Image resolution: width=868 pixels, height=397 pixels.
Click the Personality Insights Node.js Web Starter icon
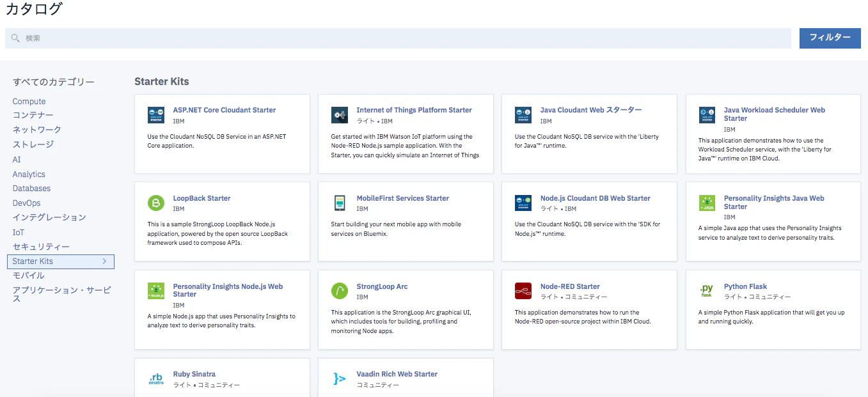point(155,292)
